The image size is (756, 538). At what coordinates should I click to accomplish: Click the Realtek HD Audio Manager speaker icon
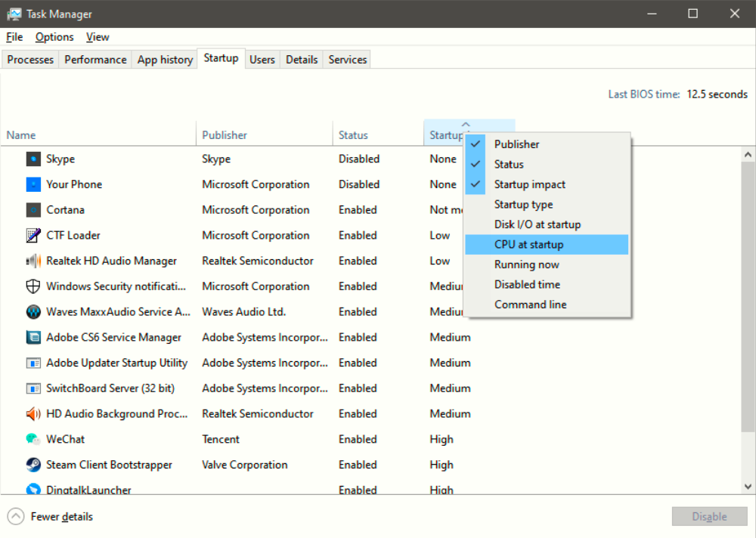click(33, 261)
